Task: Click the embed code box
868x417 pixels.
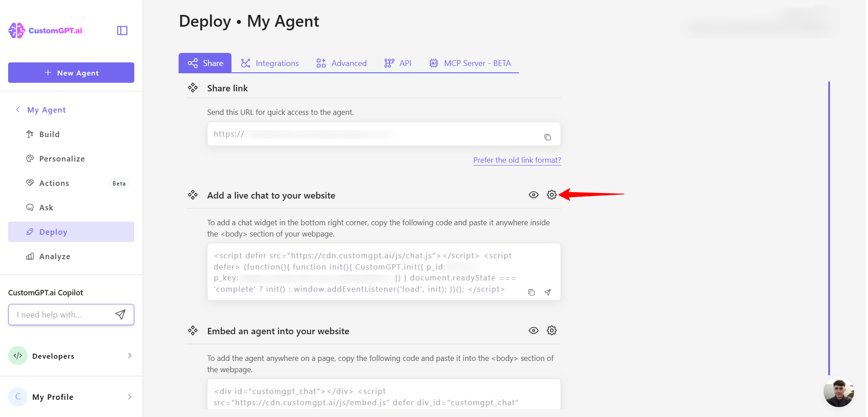Action: point(384,394)
